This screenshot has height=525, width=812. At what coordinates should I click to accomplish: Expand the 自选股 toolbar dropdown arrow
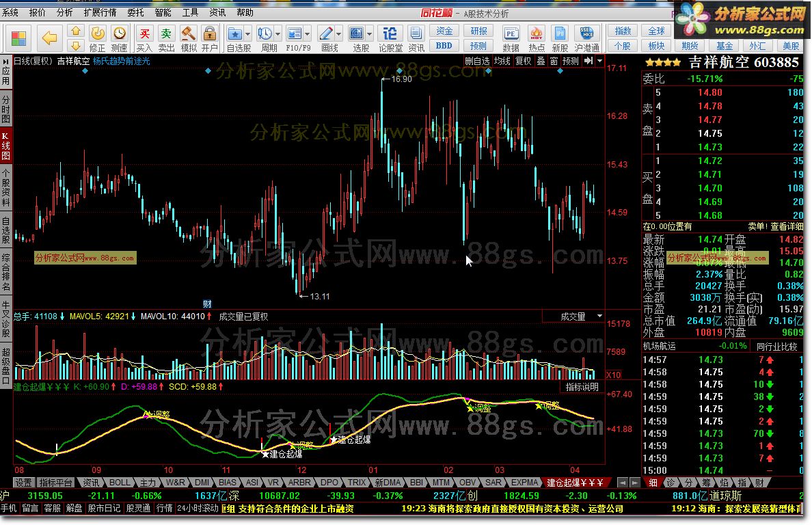[x=247, y=34]
